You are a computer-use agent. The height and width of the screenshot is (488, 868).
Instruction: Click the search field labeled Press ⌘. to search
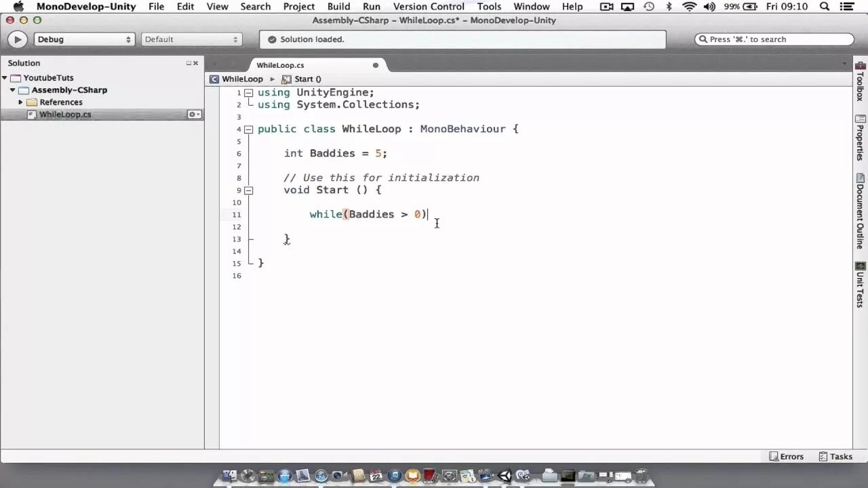pyautogui.click(x=774, y=39)
